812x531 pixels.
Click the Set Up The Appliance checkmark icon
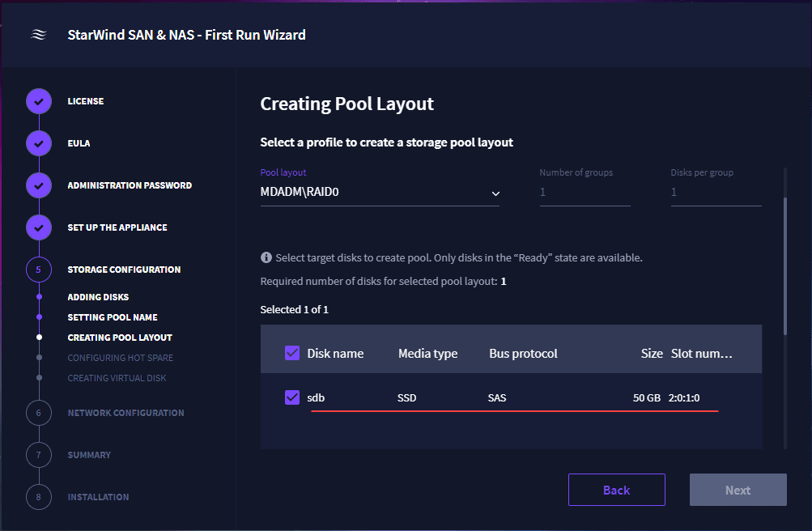point(39,227)
